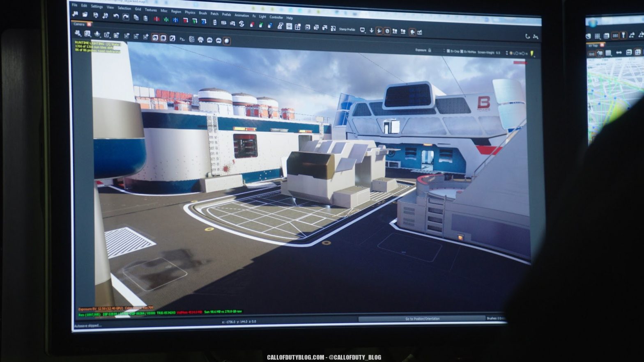Open the Help menu

point(290,18)
